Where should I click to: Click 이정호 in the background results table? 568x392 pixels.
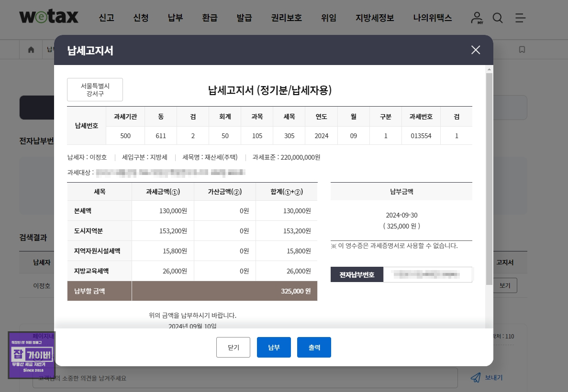[42, 285]
